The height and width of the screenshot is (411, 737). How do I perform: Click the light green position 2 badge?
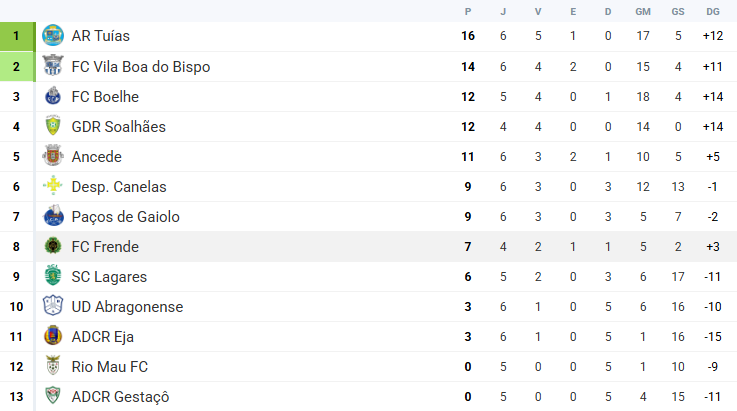pyautogui.click(x=16, y=67)
